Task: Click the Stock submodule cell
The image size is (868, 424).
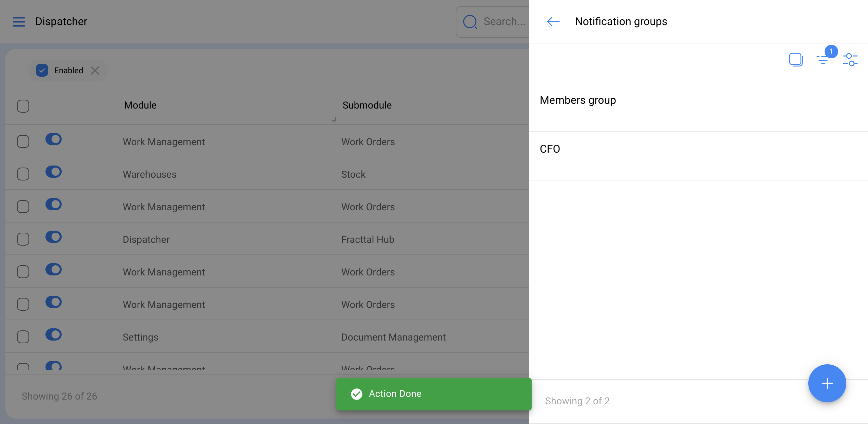Action: pos(353,174)
